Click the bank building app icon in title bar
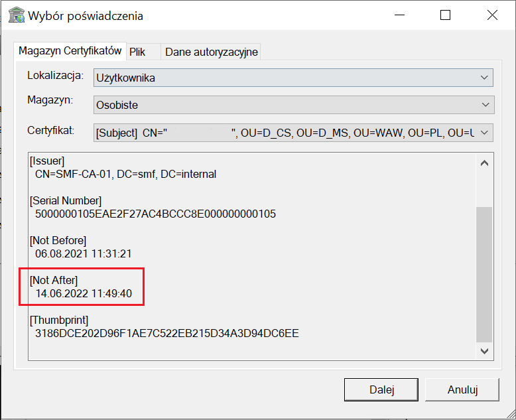516x420 pixels. pos(17,15)
